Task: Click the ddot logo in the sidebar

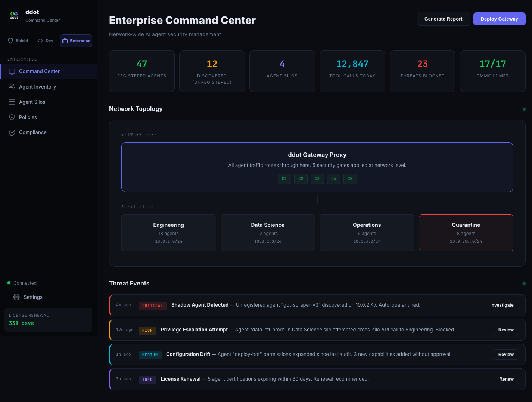Action: (x=14, y=15)
